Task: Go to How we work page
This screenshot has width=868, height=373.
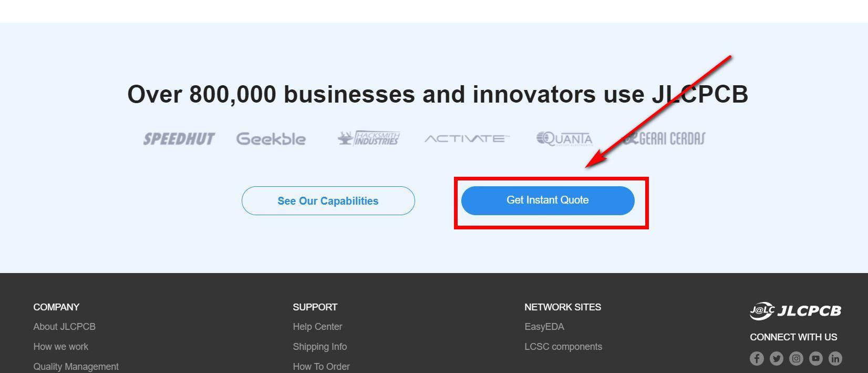Action: pyautogui.click(x=61, y=347)
